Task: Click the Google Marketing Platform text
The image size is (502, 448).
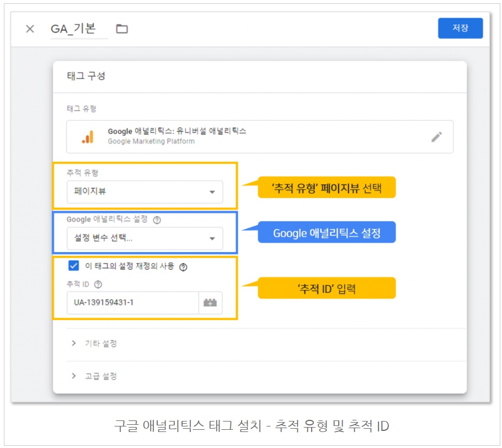Action: (151, 141)
